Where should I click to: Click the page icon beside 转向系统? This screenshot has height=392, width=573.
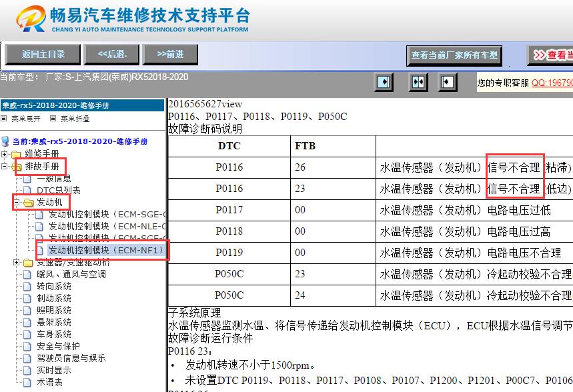tap(27, 287)
